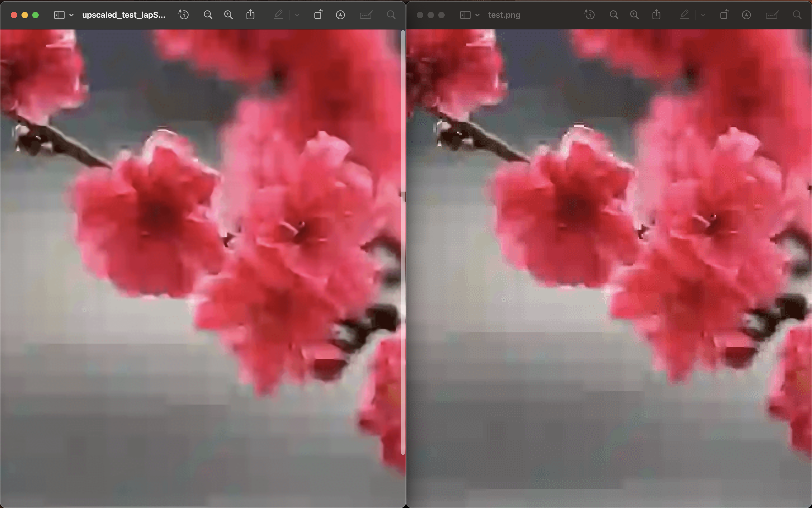
Task: Rotate image in test.png window
Action: [x=725, y=14]
